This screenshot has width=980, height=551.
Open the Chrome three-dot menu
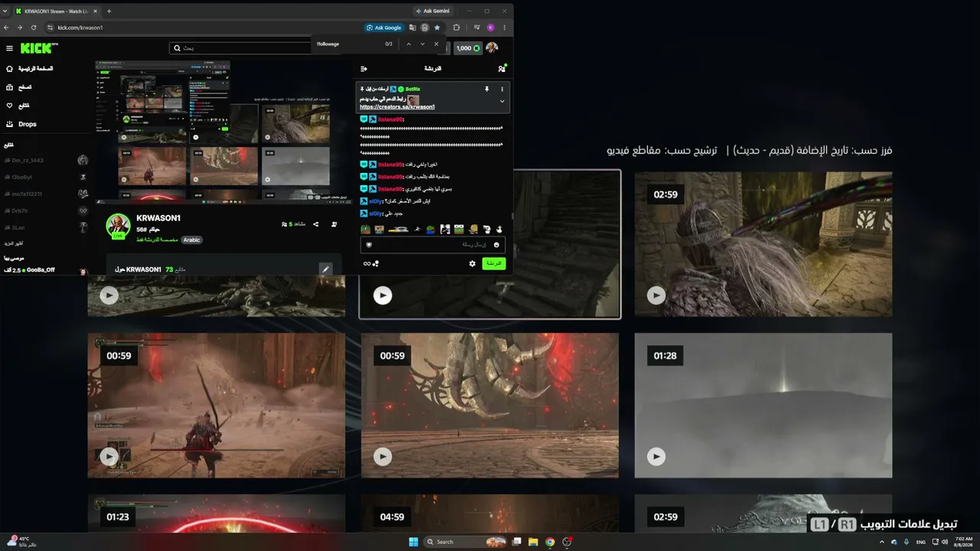[x=504, y=28]
